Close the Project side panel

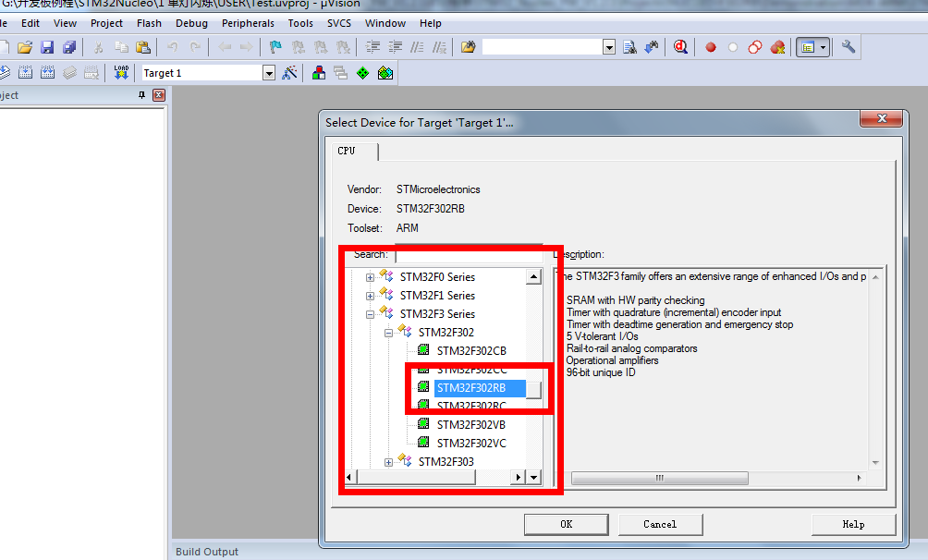(159, 95)
